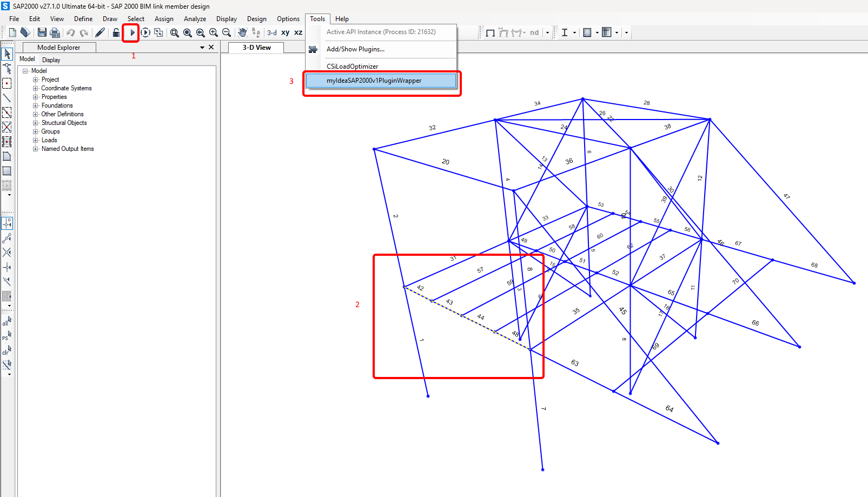868x497 pixels.
Task: Pick the draw frame/cable line tool
Action: click(7, 98)
